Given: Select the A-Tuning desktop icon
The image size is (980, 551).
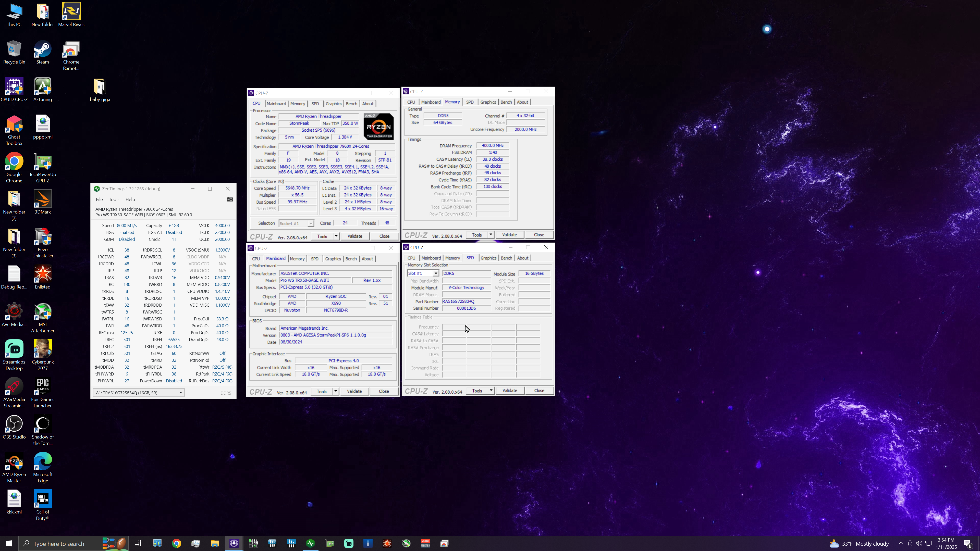Looking at the screenshot, I should tap(43, 90).
